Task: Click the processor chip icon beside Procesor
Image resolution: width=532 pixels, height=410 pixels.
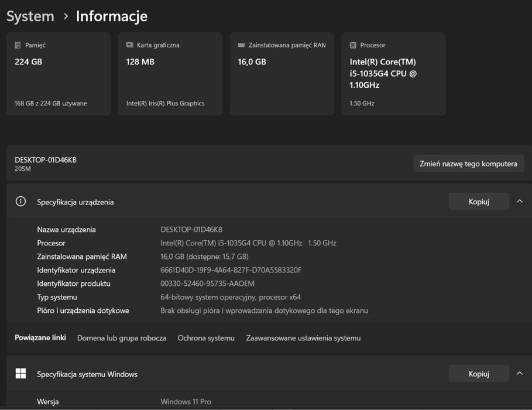Action: pyautogui.click(x=353, y=45)
